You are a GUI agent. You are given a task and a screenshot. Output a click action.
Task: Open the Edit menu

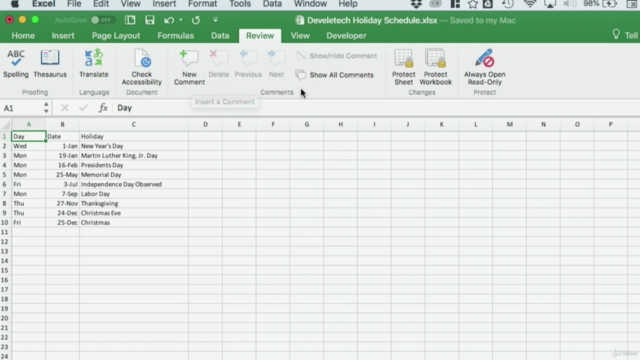click(x=101, y=4)
